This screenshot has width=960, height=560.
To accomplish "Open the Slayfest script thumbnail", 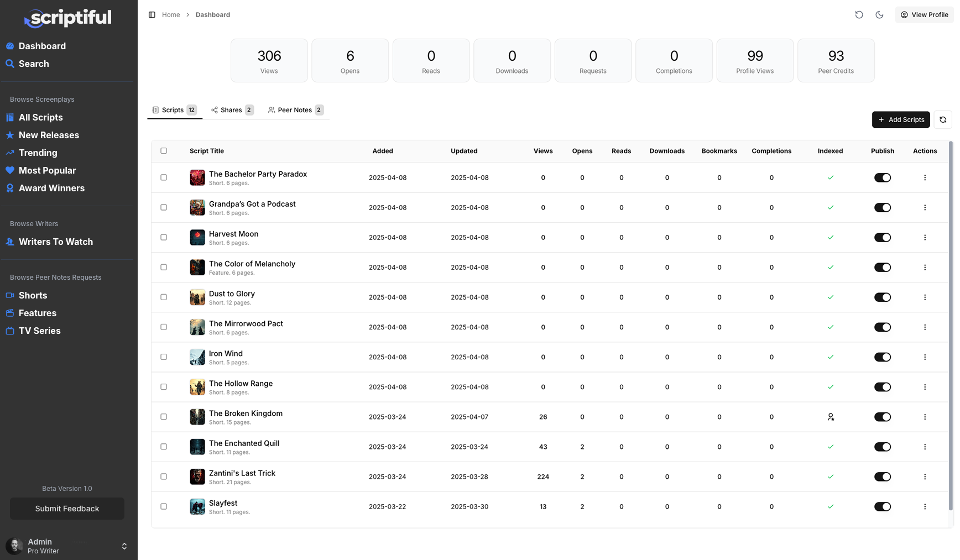I will pyautogui.click(x=197, y=506).
